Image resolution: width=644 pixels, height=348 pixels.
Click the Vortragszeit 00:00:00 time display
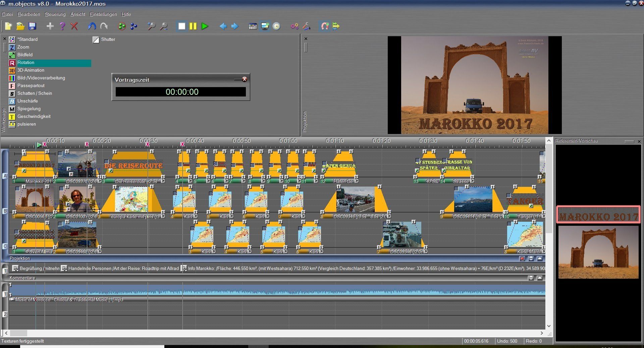coord(181,92)
